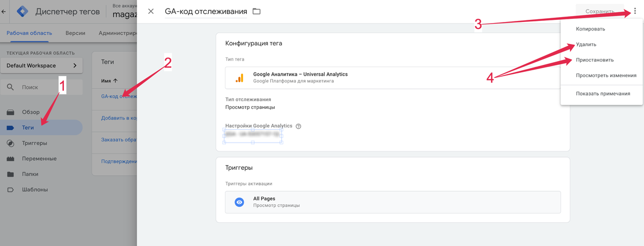The height and width of the screenshot is (246, 644).
Task: Click the Триггеры card heading
Action: pos(239,168)
